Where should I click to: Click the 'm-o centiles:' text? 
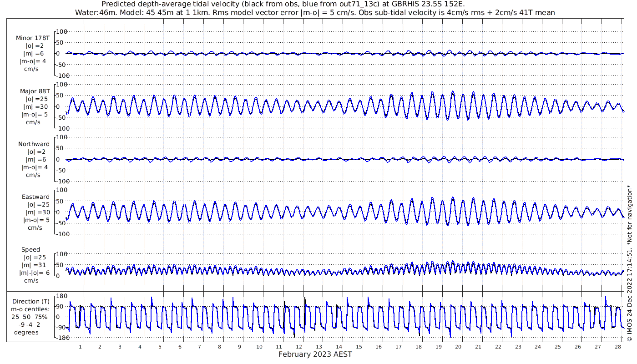[30, 309]
